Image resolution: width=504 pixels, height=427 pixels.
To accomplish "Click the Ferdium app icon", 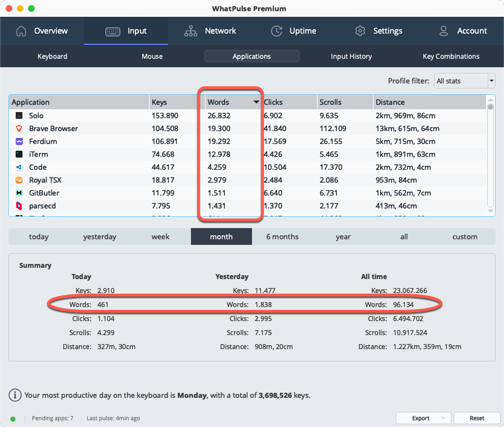I will [x=19, y=141].
